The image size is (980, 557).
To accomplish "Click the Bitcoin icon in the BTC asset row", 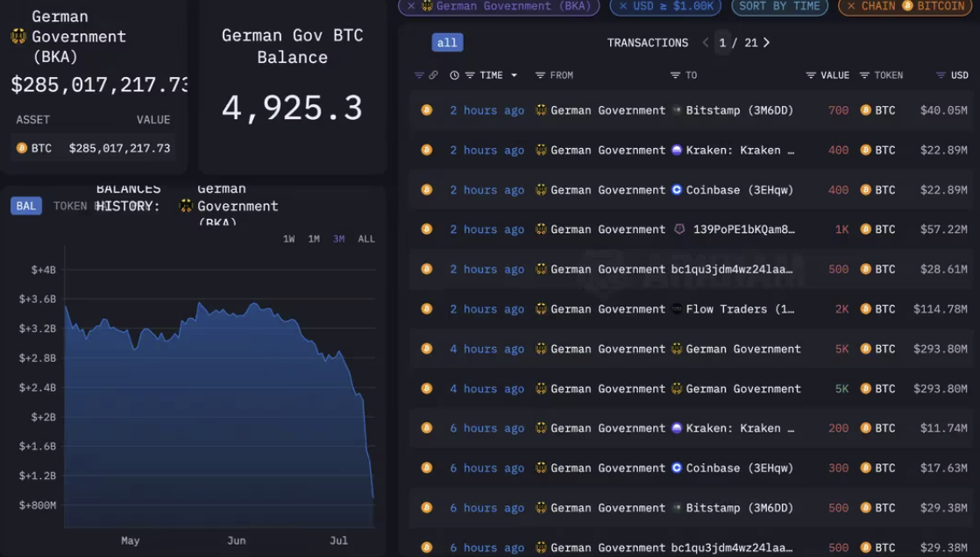I will coord(22,148).
